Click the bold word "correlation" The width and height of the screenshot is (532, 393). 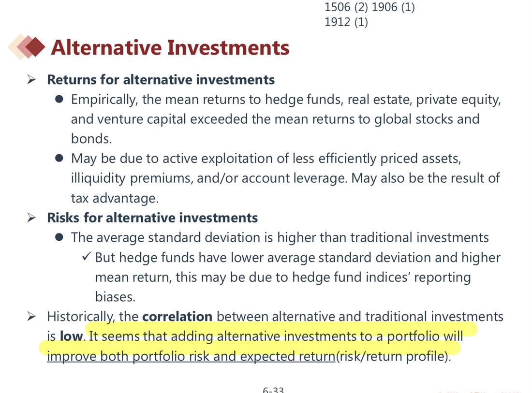click(177, 316)
